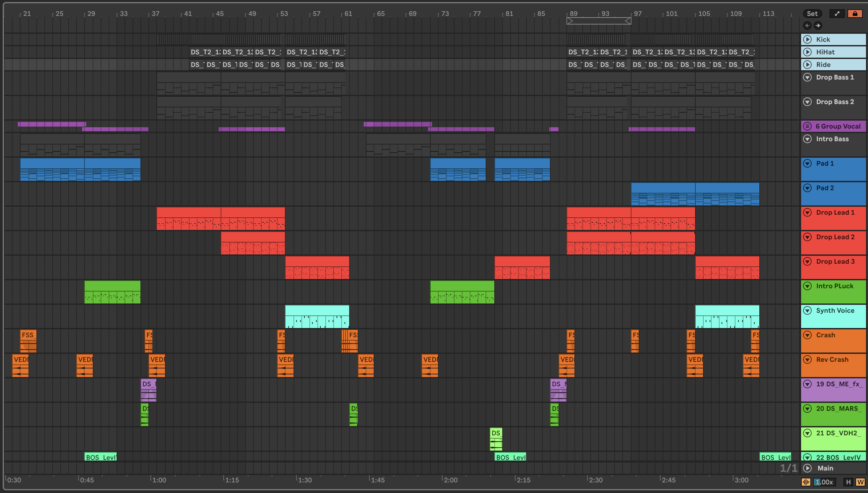This screenshot has height=493, width=868.
Task: Unfold the HiHat track
Action: (807, 52)
